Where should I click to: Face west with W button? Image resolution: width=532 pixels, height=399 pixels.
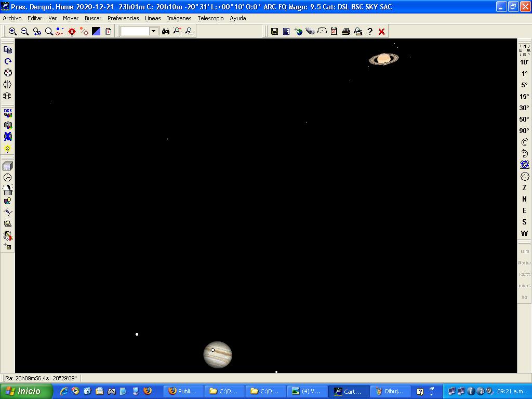coord(525,233)
